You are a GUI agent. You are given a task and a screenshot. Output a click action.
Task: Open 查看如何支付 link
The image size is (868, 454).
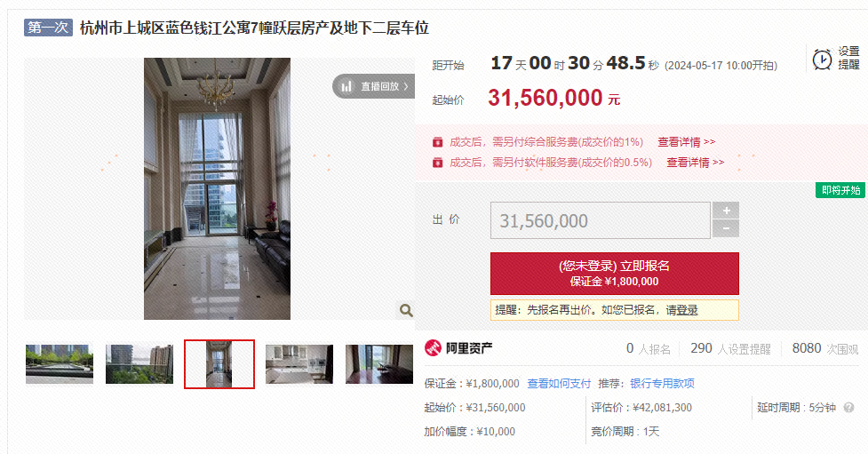pos(559,383)
